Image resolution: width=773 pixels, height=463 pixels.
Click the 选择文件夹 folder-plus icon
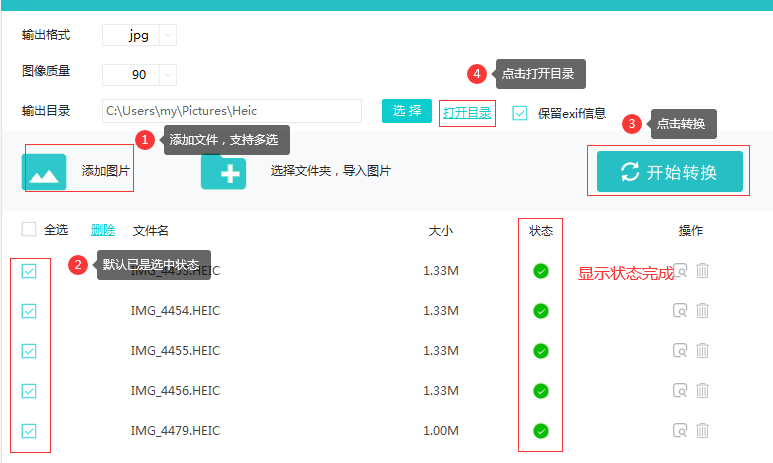tap(223, 172)
